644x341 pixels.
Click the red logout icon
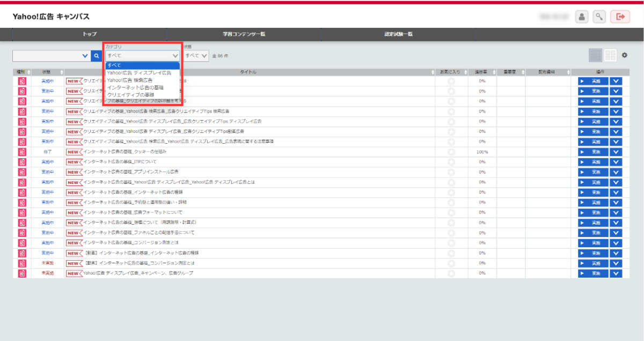click(x=620, y=17)
